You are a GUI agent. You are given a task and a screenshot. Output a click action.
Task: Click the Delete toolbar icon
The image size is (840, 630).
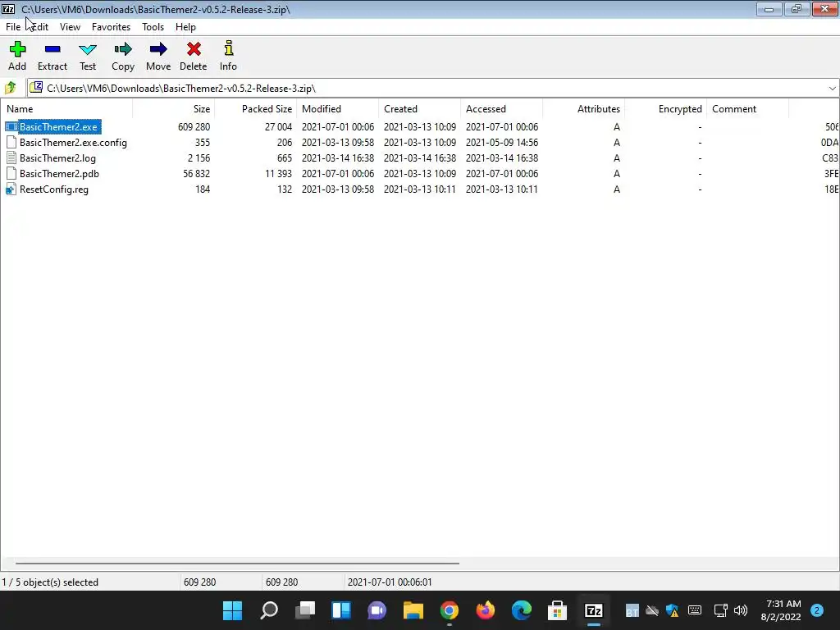tap(194, 49)
